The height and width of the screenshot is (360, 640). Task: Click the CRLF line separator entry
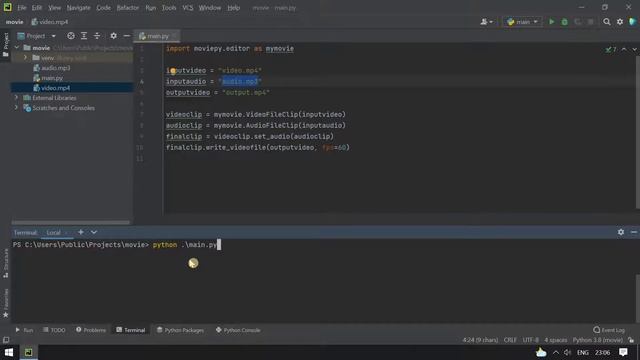[x=510, y=340]
